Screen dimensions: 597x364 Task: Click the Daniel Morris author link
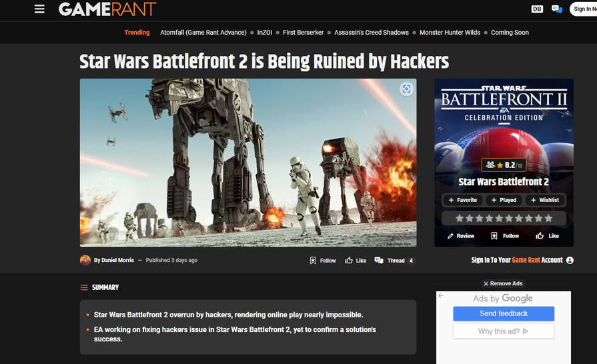[x=117, y=261]
